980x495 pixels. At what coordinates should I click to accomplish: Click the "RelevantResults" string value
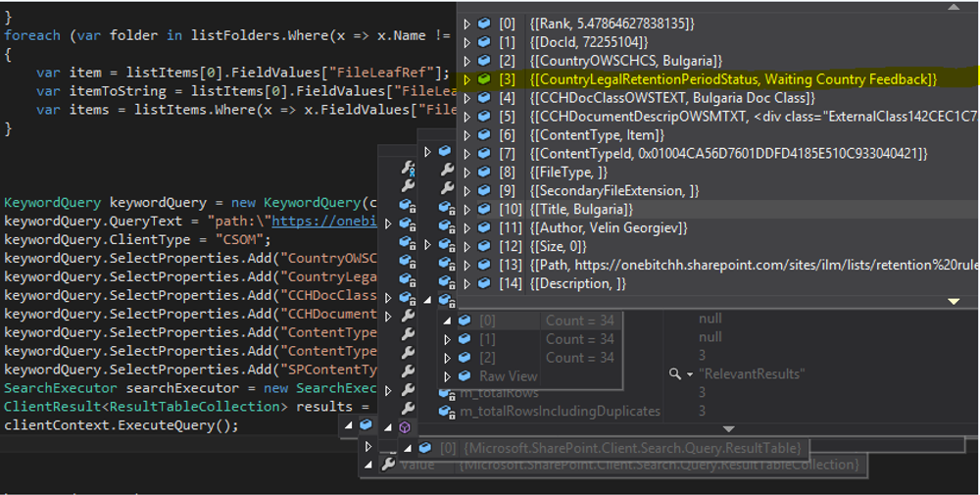[x=752, y=374]
